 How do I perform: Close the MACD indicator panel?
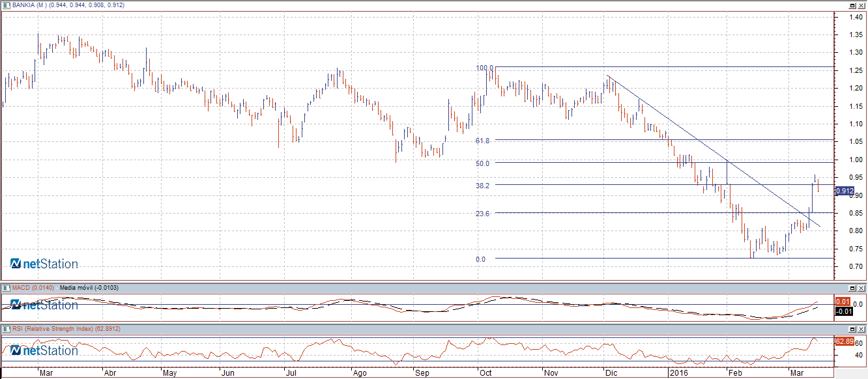point(861,288)
